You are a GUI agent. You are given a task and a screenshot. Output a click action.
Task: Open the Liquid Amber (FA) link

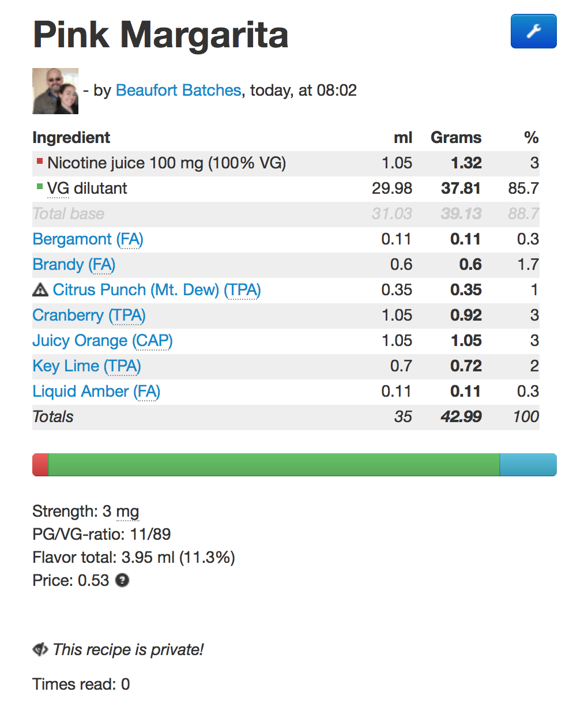96,391
